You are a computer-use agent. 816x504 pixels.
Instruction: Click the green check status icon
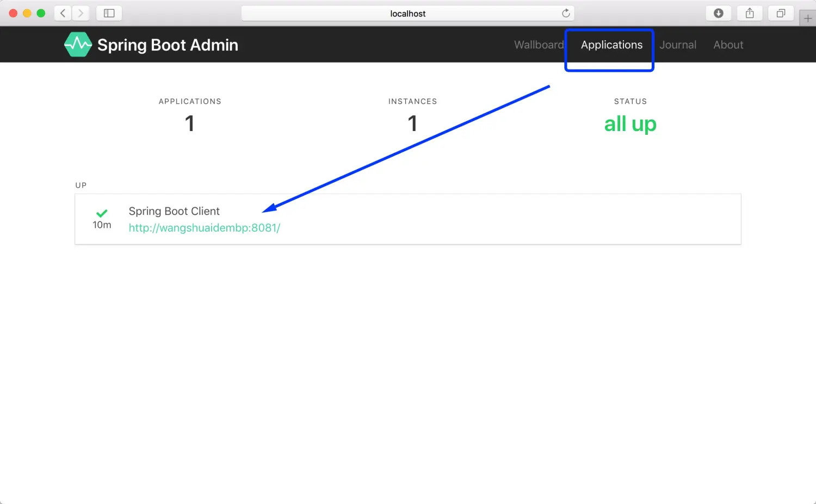[102, 213]
